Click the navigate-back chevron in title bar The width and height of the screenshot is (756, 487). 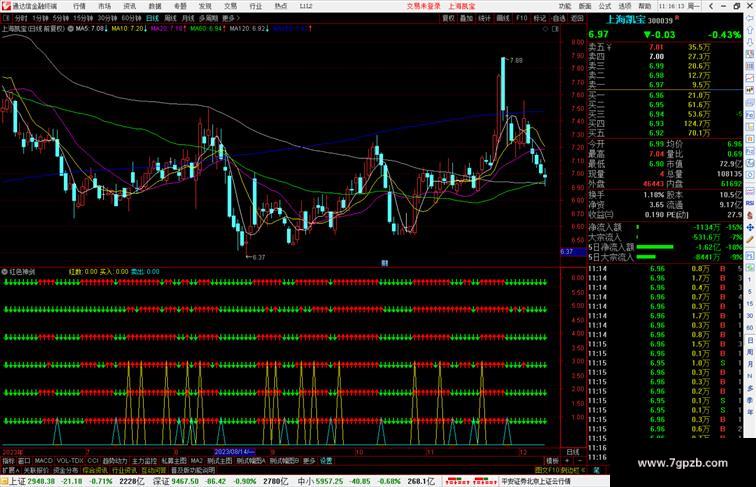point(711,6)
